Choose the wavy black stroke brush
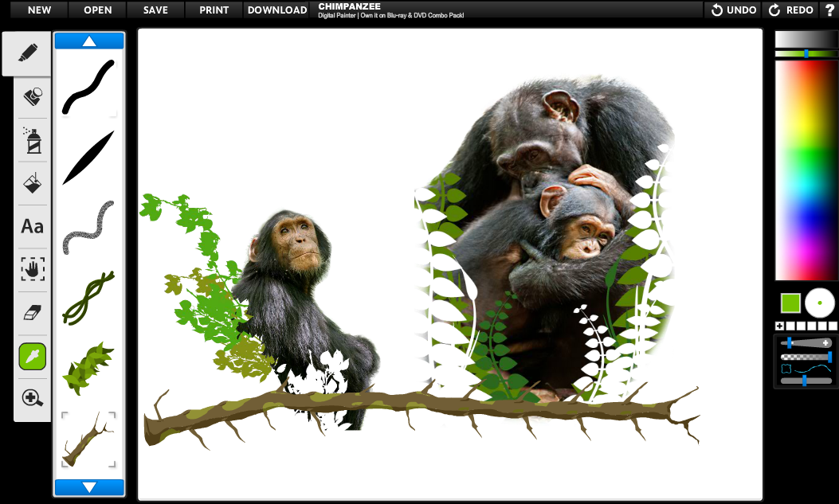This screenshot has height=504, width=839. (88, 87)
